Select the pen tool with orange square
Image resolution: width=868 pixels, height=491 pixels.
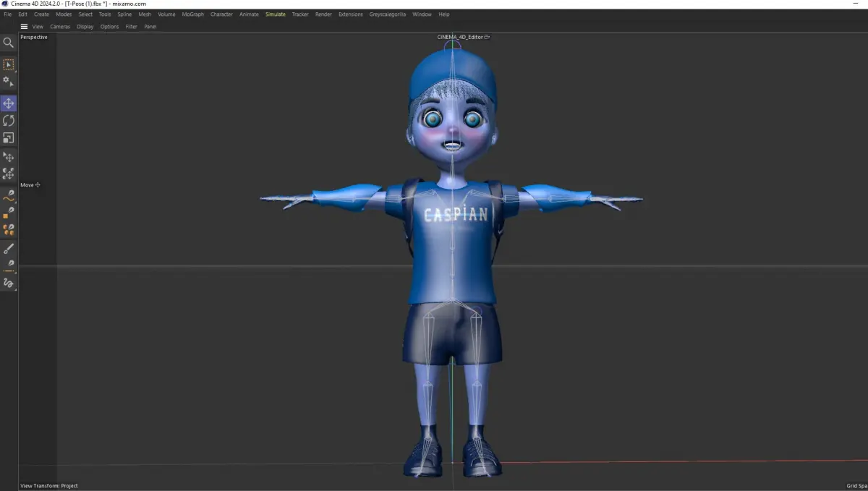pos(9,213)
